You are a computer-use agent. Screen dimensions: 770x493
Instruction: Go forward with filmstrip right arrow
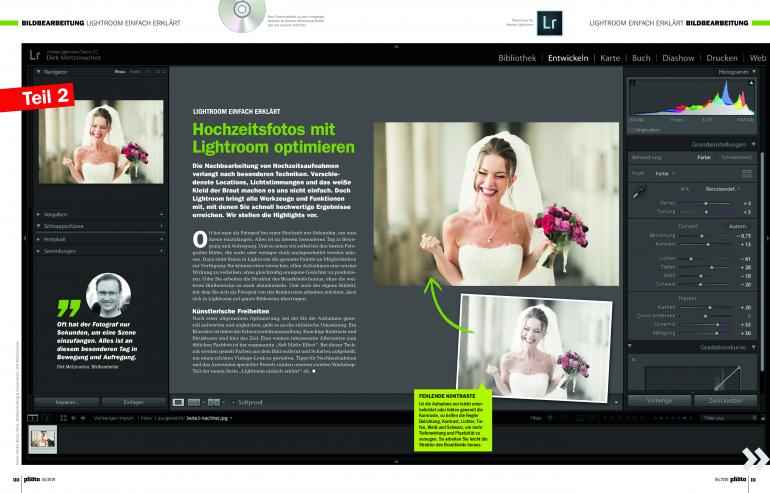(82, 418)
